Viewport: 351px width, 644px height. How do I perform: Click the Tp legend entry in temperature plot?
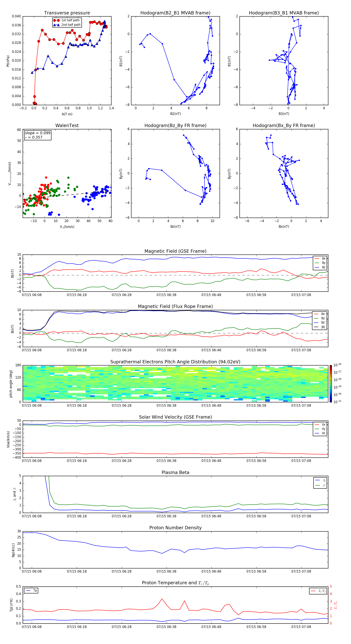tap(31, 591)
